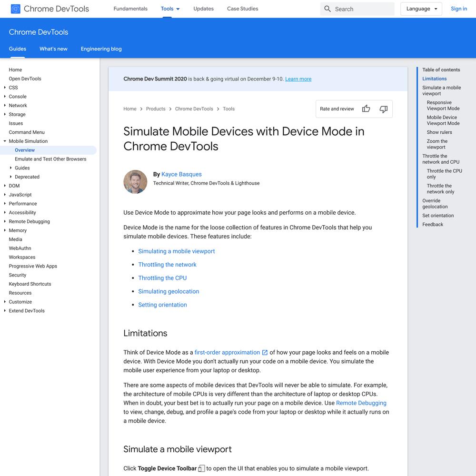Open Progressive Web Apps in sidebar
Screen dimensions: 476x476
(x=33, y=266)
